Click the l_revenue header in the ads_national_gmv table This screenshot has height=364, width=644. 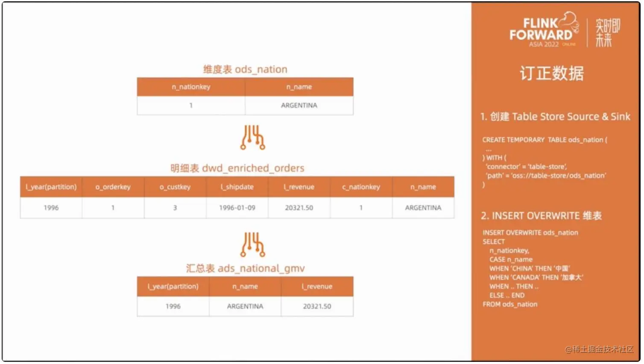[x=317, y=286]
